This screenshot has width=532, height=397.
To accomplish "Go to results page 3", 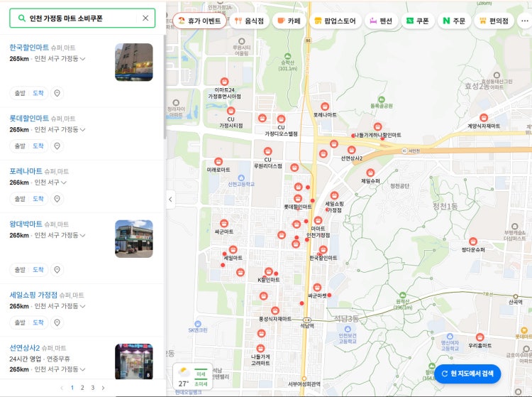I will pos(93,388).
